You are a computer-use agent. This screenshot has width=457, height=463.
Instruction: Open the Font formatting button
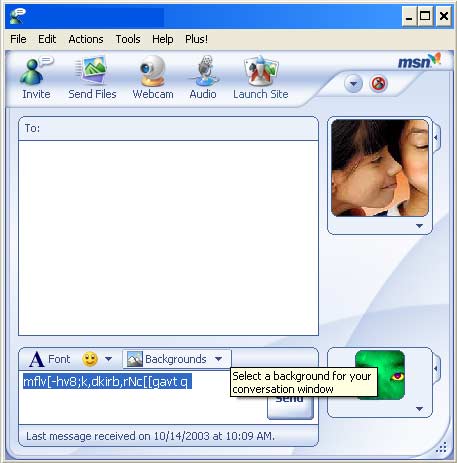click(50, 359)
